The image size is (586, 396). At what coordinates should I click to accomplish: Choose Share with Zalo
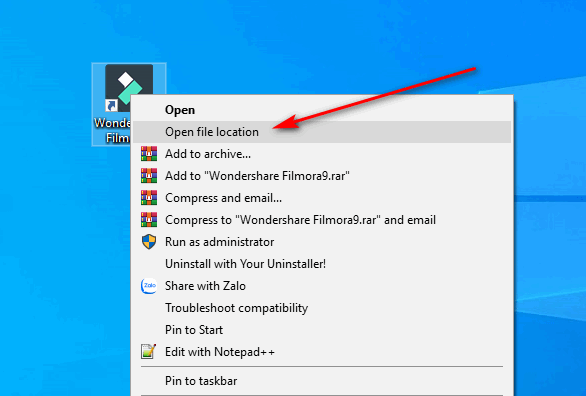pyautogui.click(x=322, y=286)
